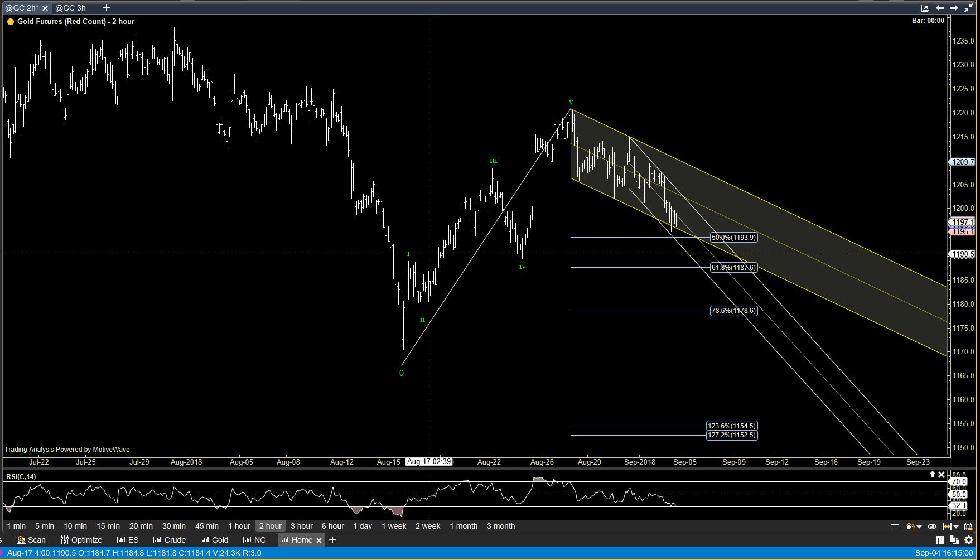Viewport: 980px width, 560px height.
Task: Set bar size to 5 min
Action: [45, 526]
